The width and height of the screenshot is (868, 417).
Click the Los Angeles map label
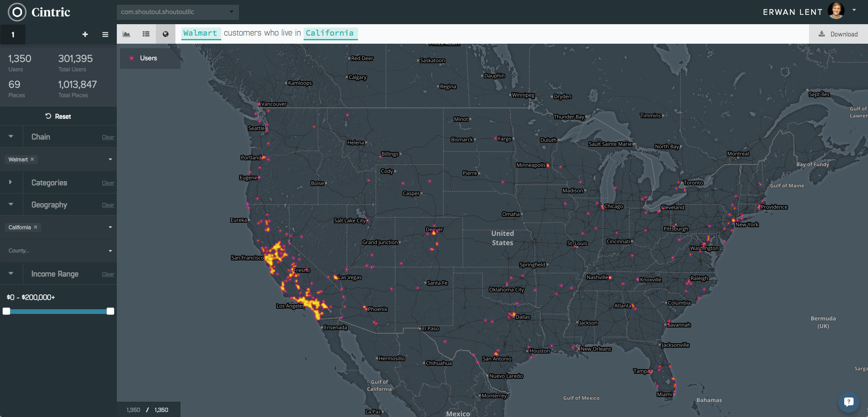click(290, 306)
